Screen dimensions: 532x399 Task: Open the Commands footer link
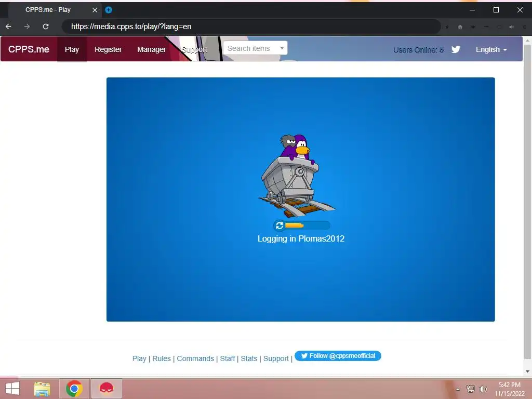[195, 358]
